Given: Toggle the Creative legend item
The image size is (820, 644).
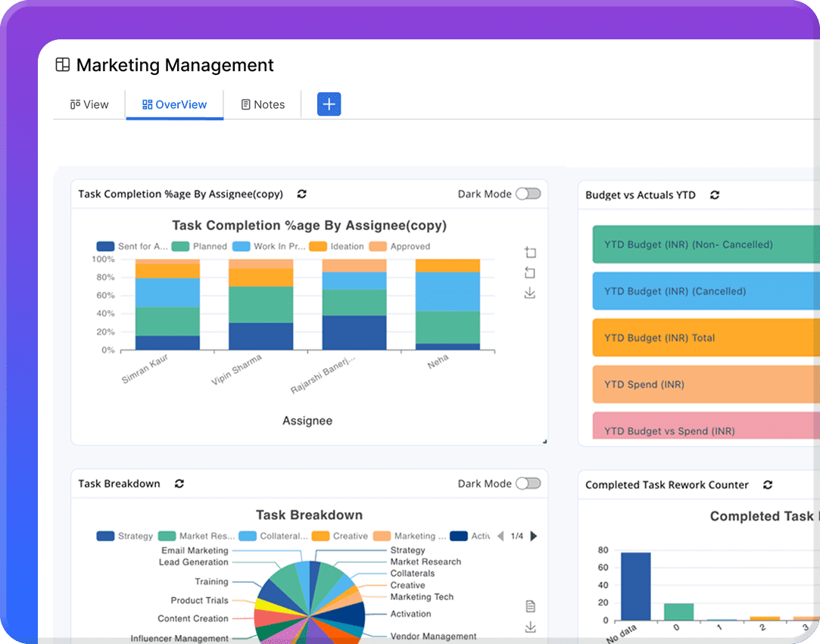Looking at the screenshot, I should click(x=340, y=536).
